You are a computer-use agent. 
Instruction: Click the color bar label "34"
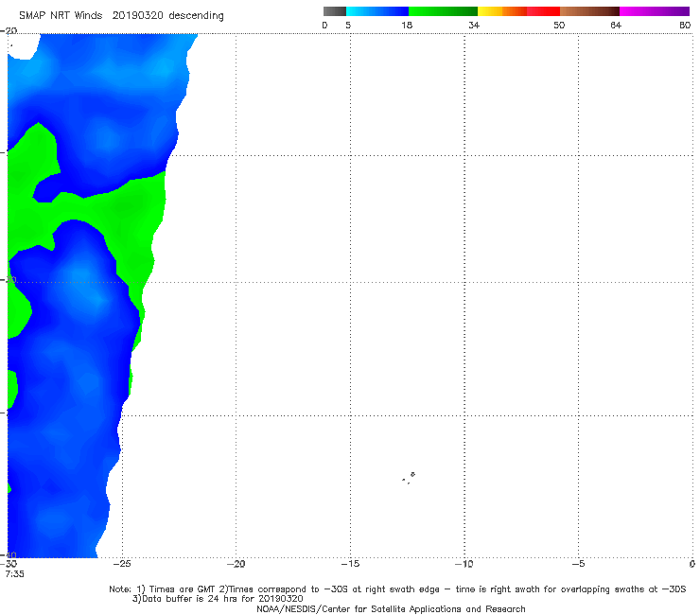pos(474,25)
